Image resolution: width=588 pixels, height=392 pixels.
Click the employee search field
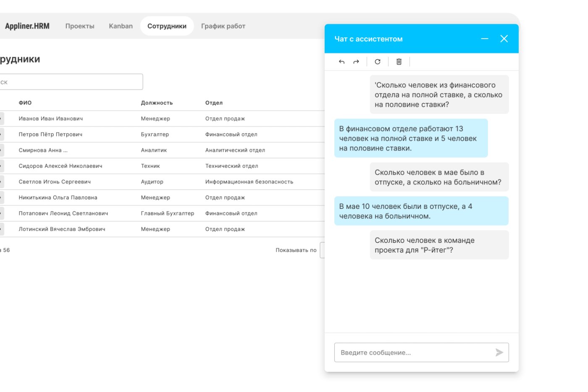(x=71, y=82)
